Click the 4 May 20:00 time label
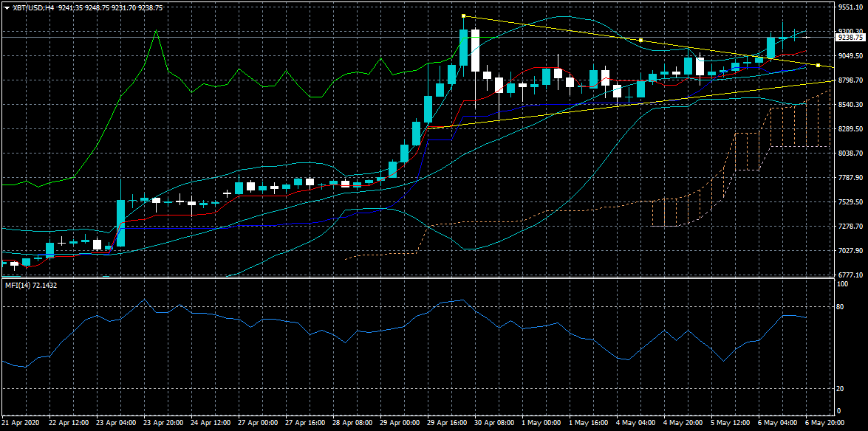Screen dimensions: 868x431 click(683, 422)
